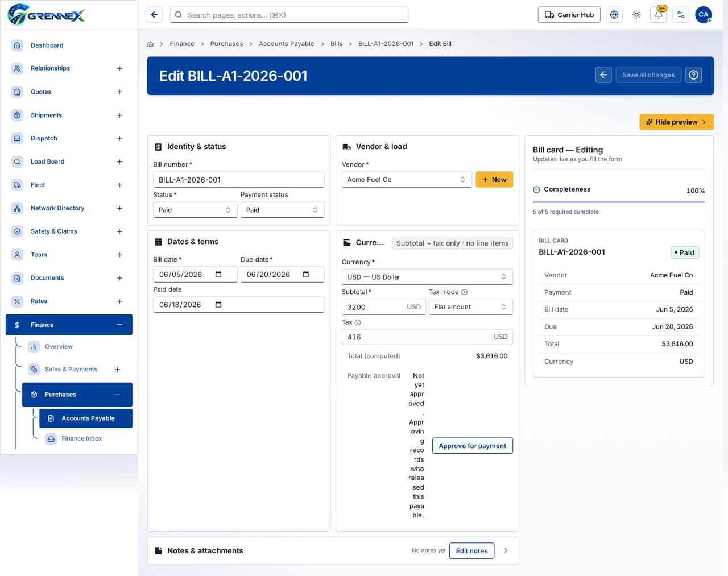The height and width of the screenshot is (576, 728).
Task: Toggle the light theme sun icon
Action: tap(636, 15)
